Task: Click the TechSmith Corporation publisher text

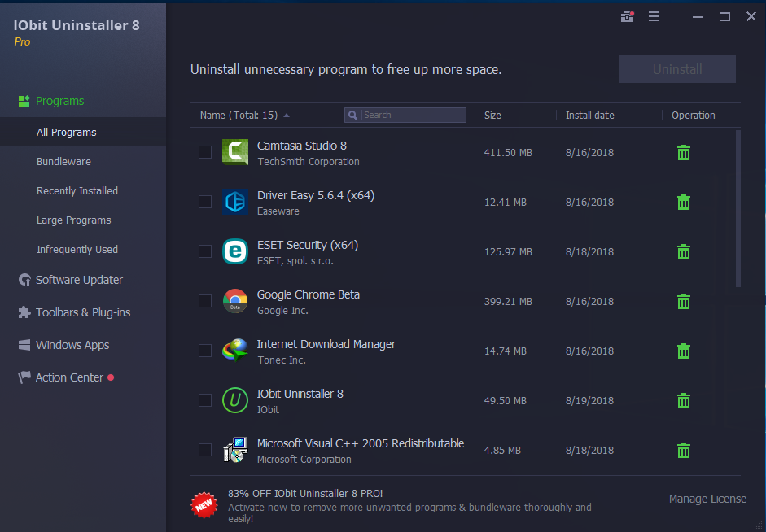Action: [309, 162]
